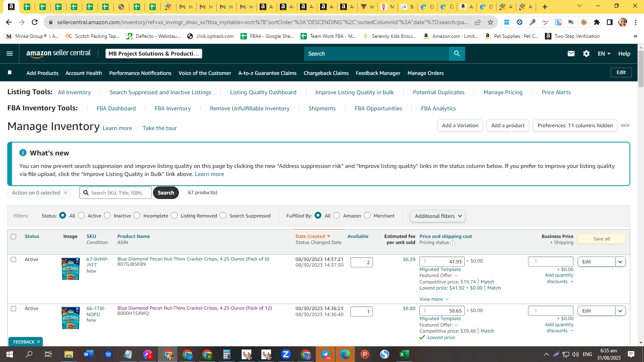Click the Save all button

click(x=602, y=239)
